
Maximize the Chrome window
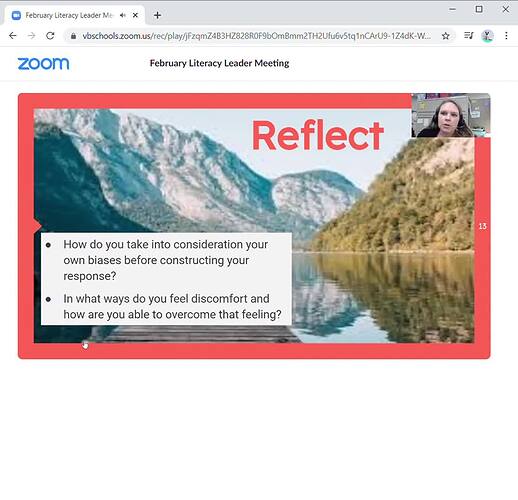tap(479, 9)
